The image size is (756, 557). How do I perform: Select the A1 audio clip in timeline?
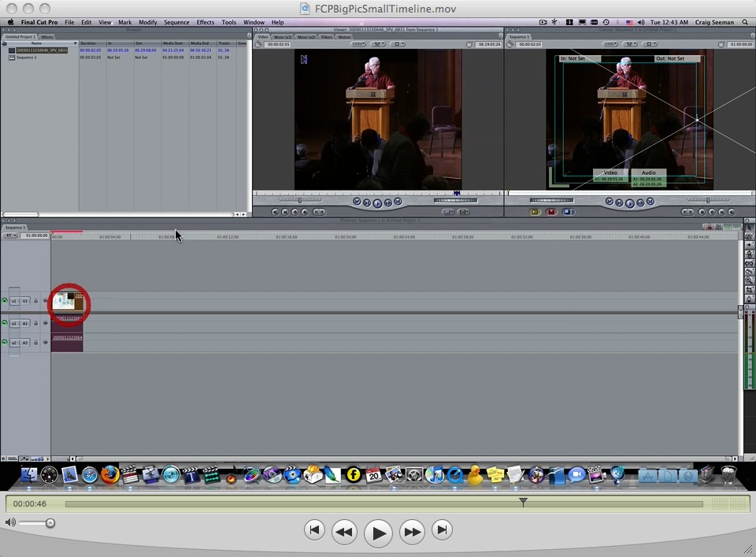(x=67, y=323)
